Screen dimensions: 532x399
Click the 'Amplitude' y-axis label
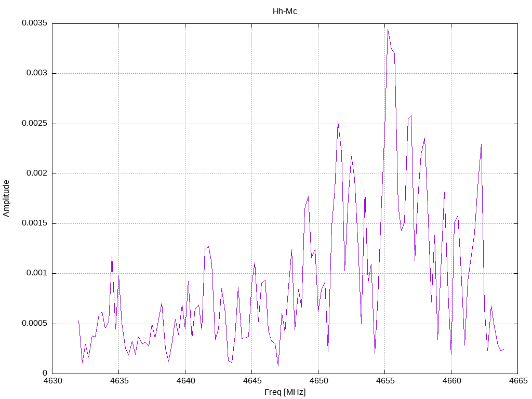(x=6, y=198)
